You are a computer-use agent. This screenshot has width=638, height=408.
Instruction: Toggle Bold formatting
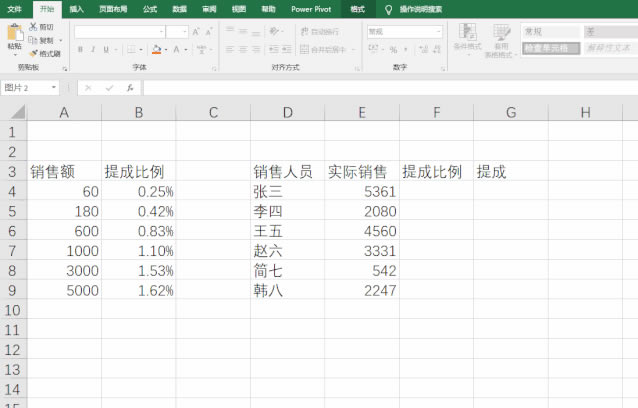[x=80, y=49]
